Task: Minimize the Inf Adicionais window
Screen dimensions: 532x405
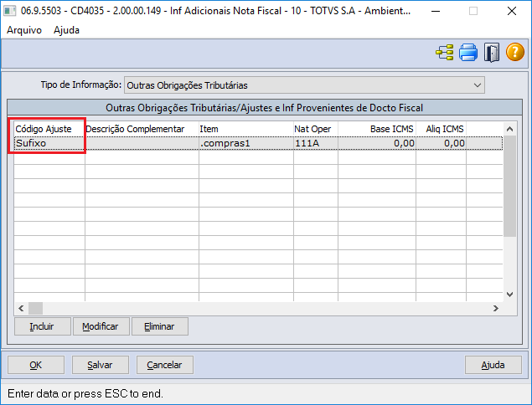Action: coord(436,11)
